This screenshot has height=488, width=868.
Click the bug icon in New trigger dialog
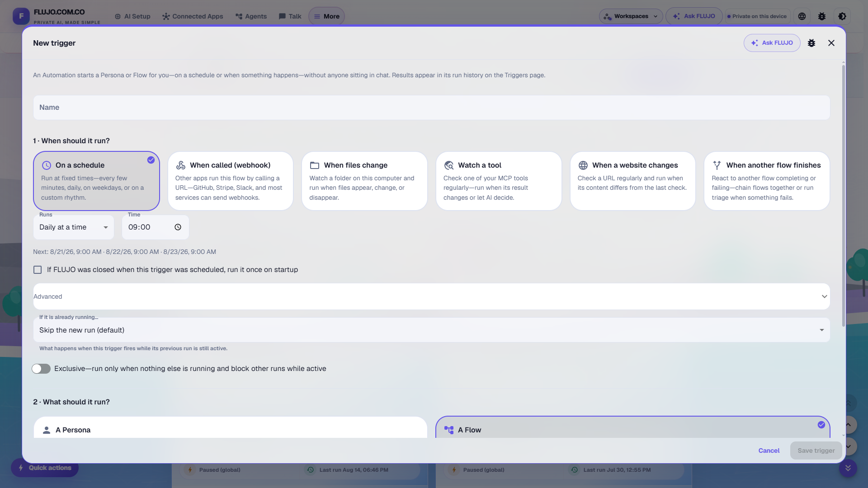(811, 43)
